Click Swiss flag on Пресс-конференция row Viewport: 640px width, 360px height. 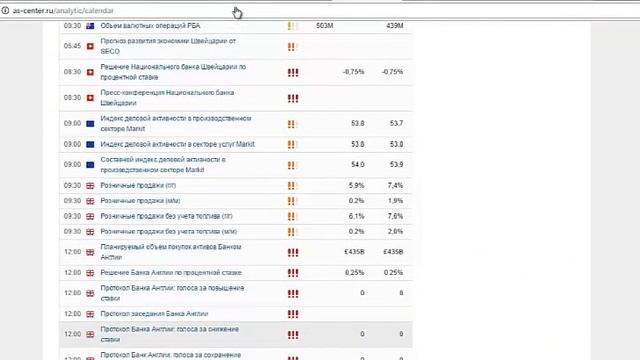(90, 98)
